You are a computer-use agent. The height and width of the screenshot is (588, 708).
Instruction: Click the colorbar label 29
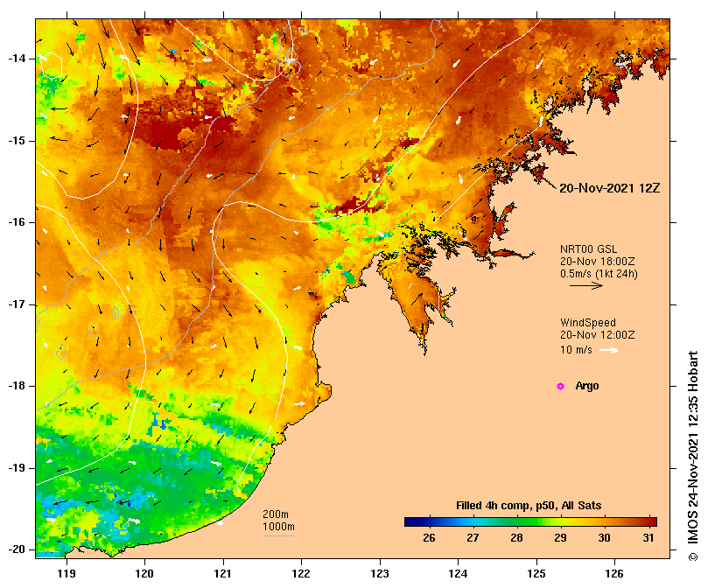coord(560,538)
